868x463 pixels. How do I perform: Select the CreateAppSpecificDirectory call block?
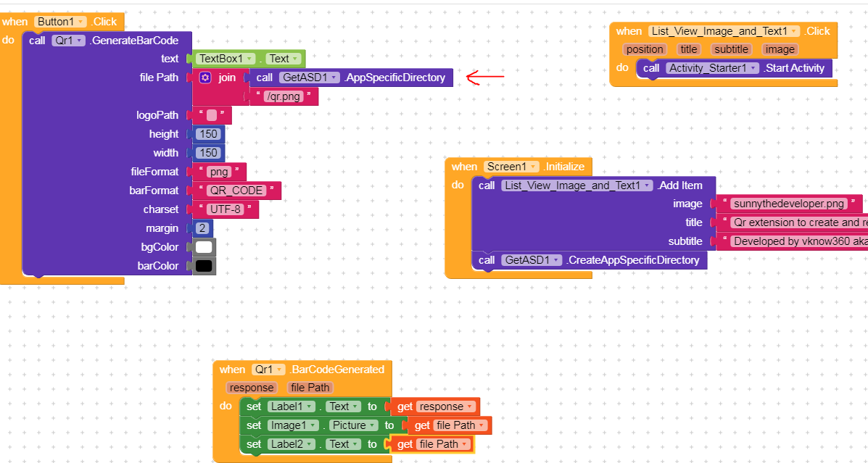(x=590, y=260)
